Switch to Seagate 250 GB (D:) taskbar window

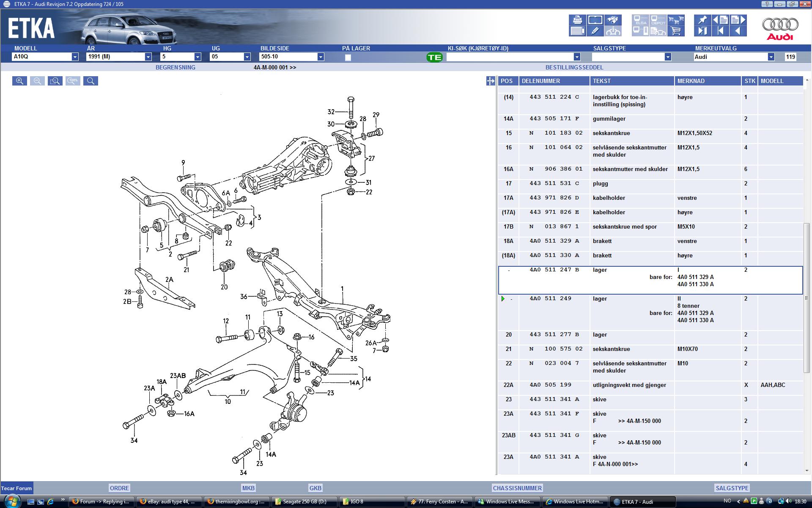[x=304, y=502]
